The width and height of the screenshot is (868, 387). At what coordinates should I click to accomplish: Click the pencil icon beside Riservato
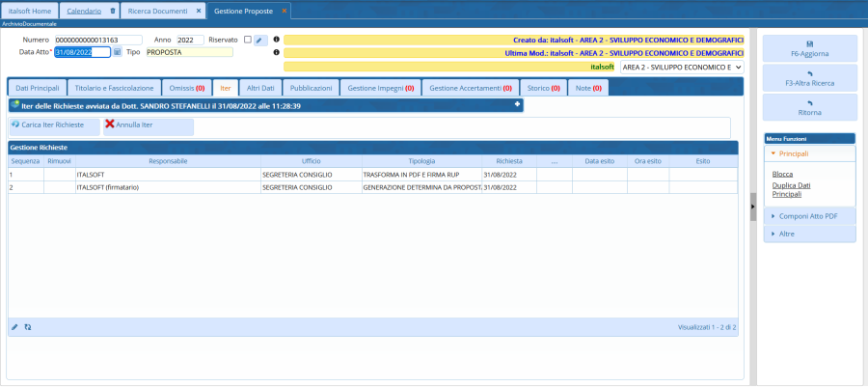click(259, 40)
